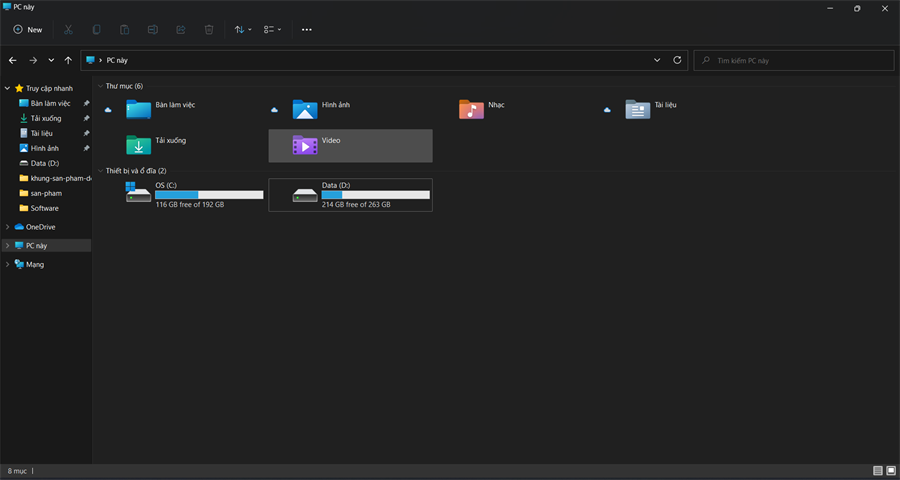The image size is (900, 480).
Task: Switch to large thumbnails view in status bar
Action: click(891, 471)
